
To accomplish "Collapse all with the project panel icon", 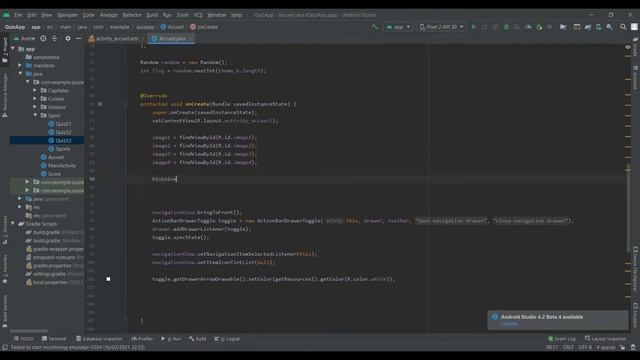I will pos(54,38).
